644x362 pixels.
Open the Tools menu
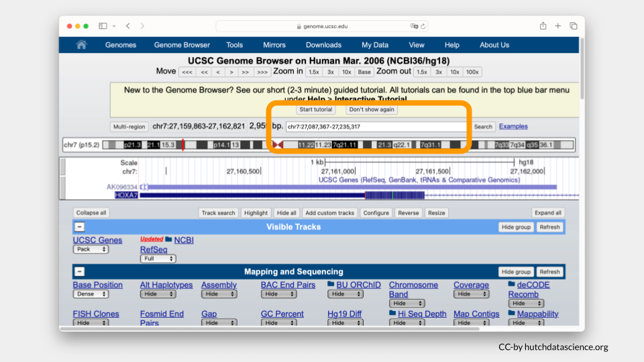pyautogui.click(x=235, y=45)
